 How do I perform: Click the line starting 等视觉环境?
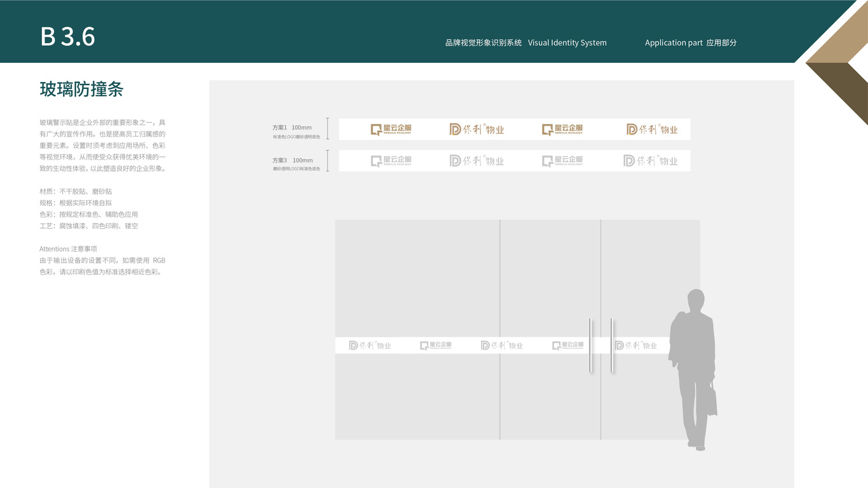[x=102, y=156]
